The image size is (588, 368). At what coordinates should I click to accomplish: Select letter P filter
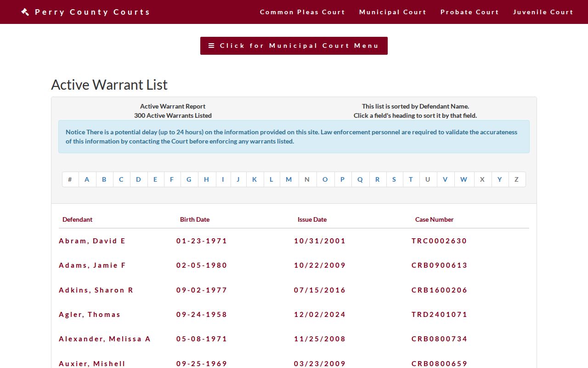343,179
